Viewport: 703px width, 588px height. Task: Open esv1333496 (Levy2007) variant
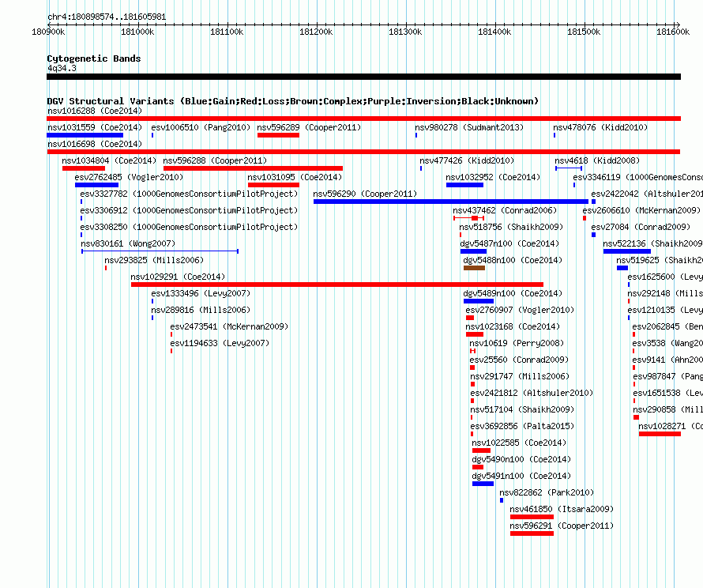tap(201, 293)
